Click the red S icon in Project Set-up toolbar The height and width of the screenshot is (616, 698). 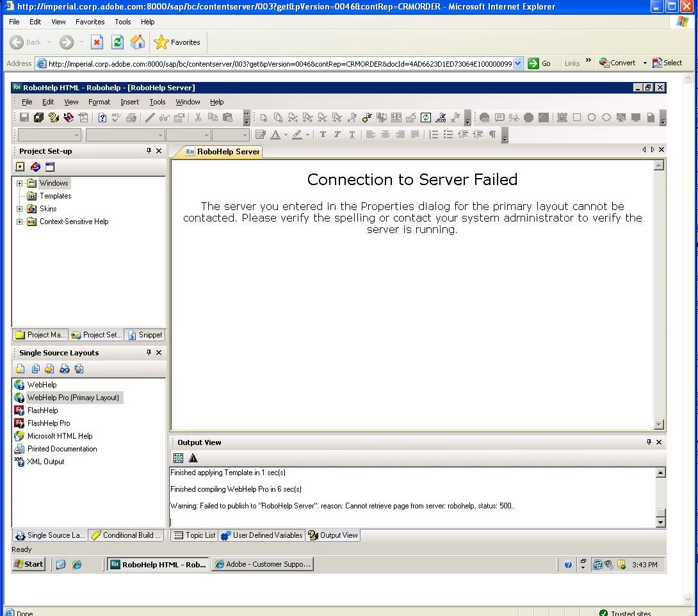(x=35, y=167)
